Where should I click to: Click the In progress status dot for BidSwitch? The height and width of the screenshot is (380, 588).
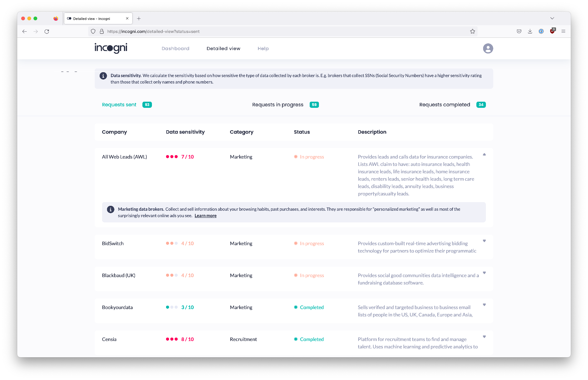pyautogui.click(x=296, y=243)
